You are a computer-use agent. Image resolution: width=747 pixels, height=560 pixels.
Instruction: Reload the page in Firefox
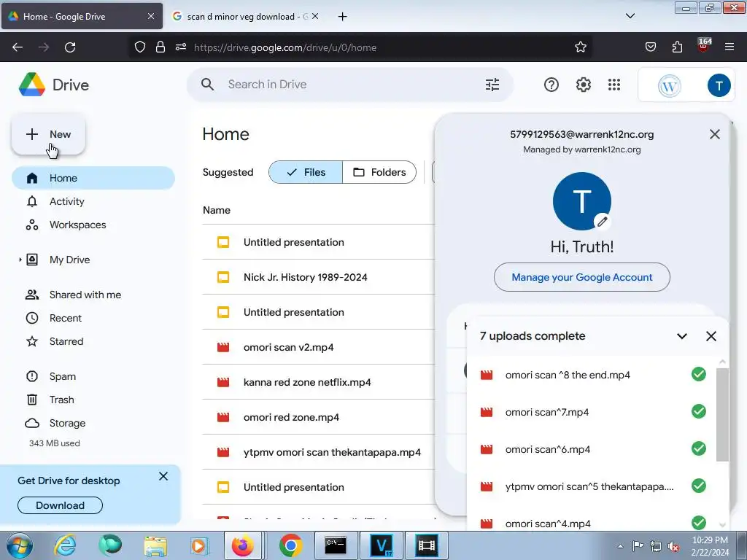pos(70,47)
